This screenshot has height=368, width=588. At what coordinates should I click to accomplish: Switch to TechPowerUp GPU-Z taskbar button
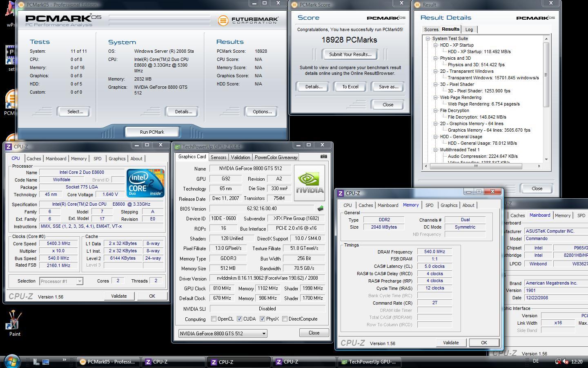(369, 362)
